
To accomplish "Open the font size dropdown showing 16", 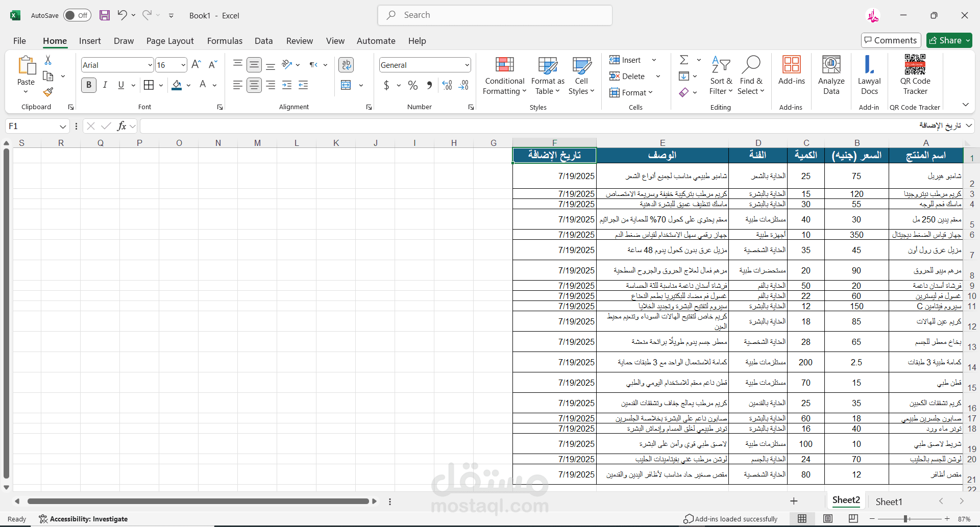I will point(183,65).
